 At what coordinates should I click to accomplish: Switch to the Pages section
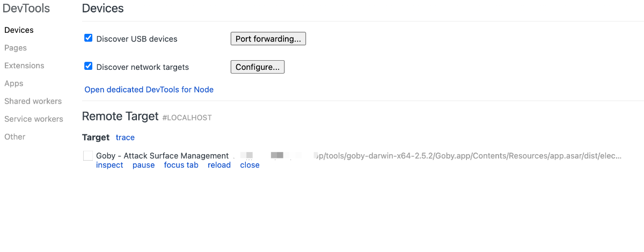tap(16, 48)
